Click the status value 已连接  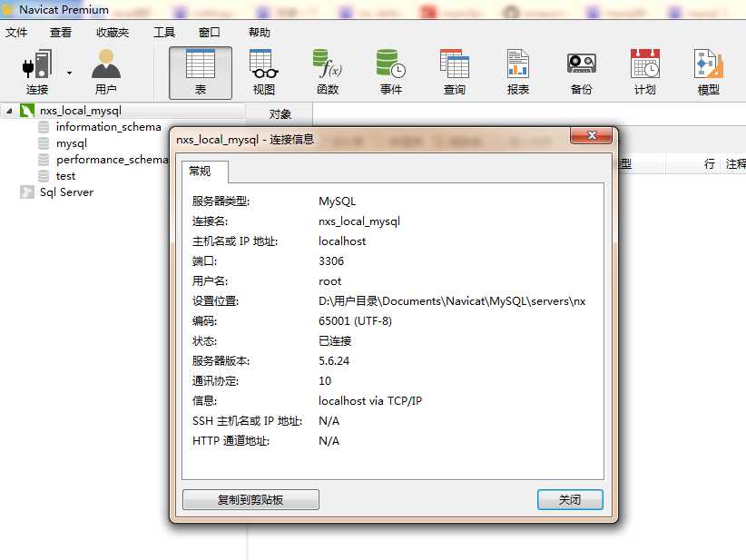(335, 341)
